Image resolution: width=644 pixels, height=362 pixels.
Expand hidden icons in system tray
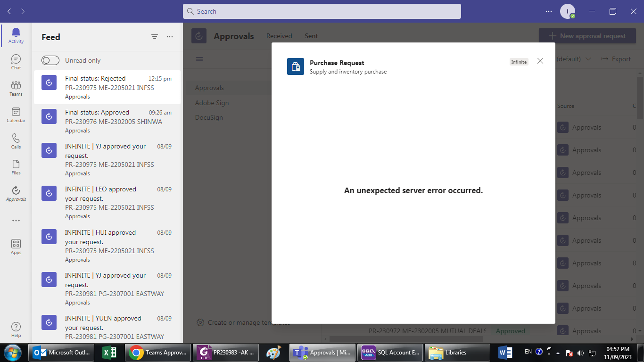pos(558,352)
